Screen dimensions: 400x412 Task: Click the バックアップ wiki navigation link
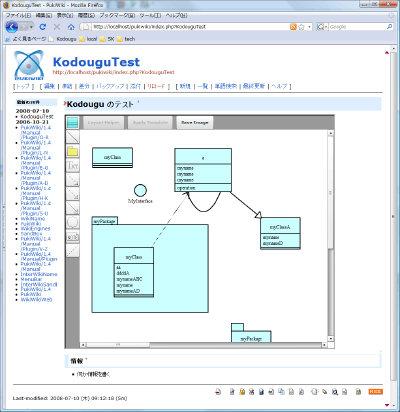[110, 86]
